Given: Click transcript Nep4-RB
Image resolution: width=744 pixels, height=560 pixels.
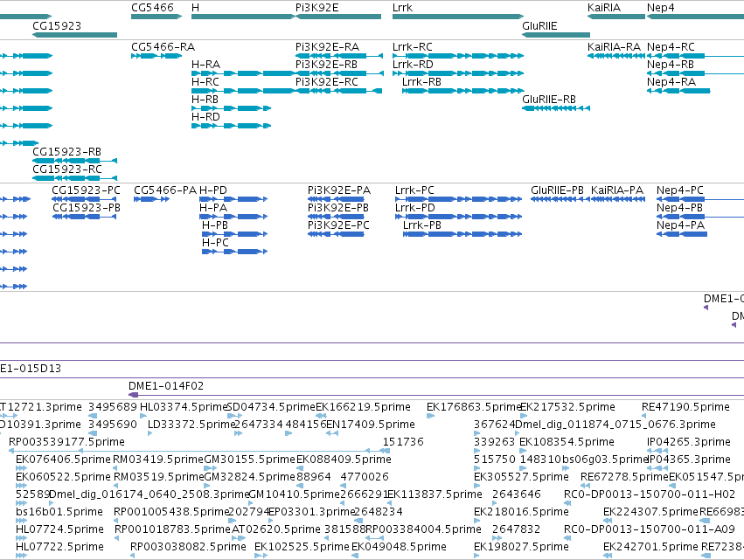Looking at the screenshot, I should click(x=696, y=73).
